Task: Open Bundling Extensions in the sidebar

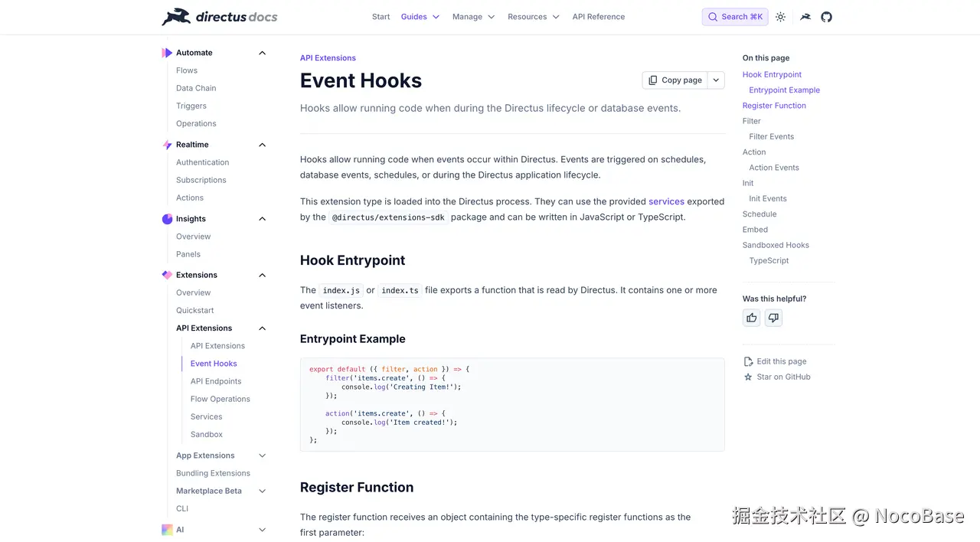Action: (x=213, y=473)
